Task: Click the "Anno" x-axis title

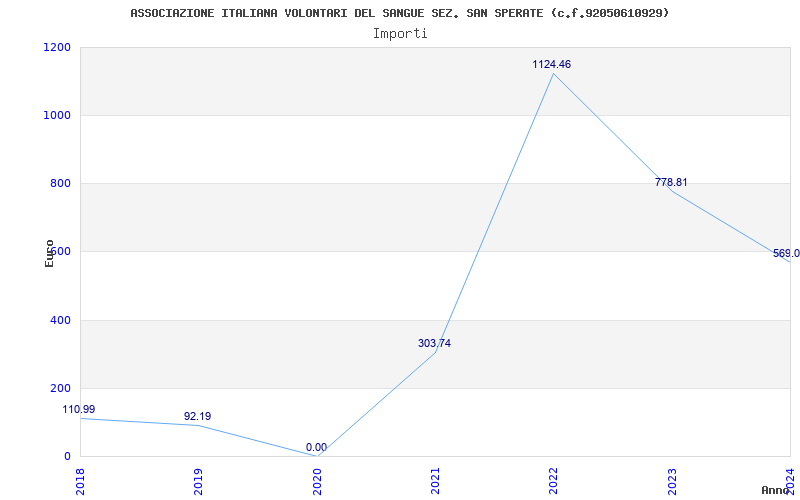Action: point(776,490)
